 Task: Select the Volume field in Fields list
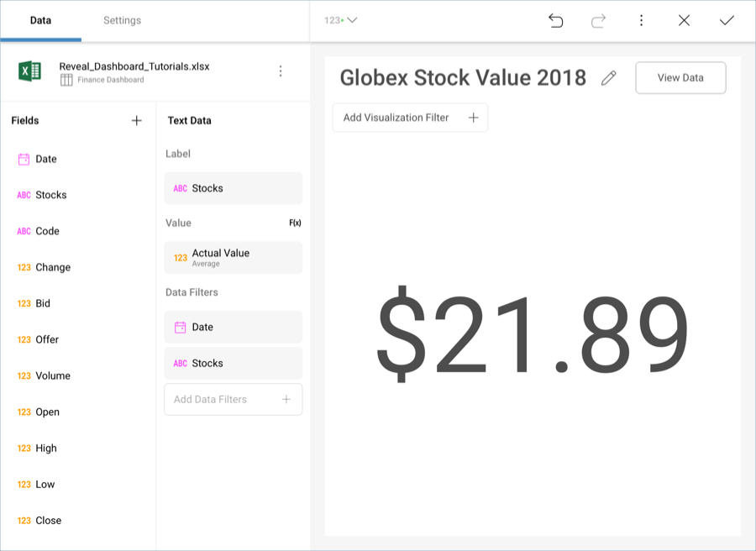click(52, 376)
